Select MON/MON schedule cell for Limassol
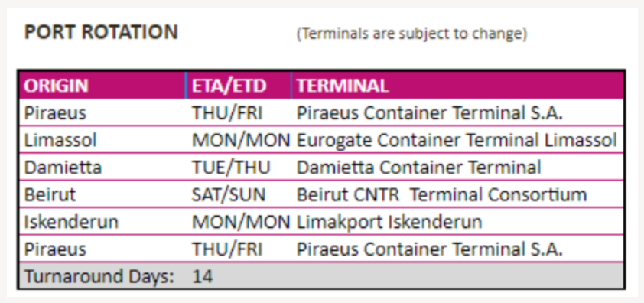 coord(241,140)
